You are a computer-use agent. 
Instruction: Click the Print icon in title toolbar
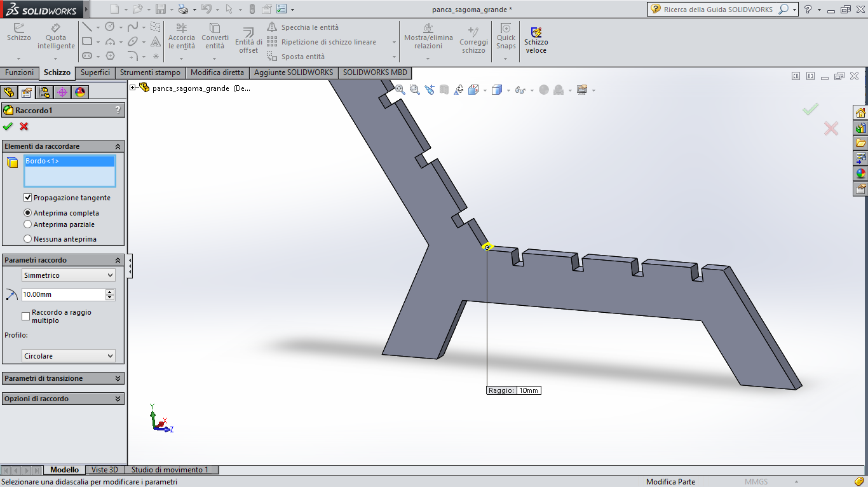pyautogui.click(x=182, y=9)
